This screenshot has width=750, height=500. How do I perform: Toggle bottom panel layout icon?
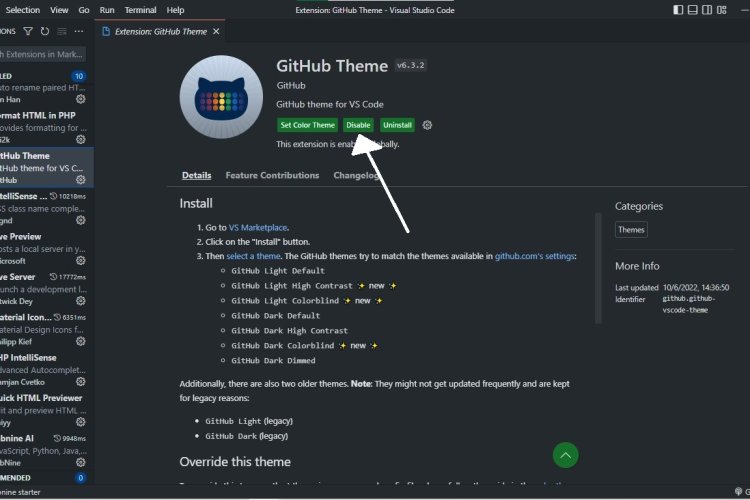coord(692,10)
